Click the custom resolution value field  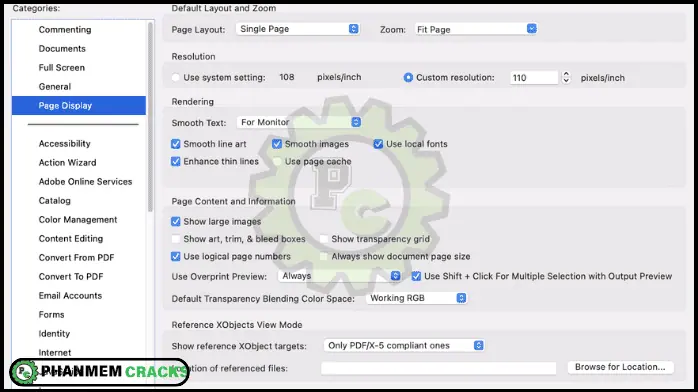534,78
